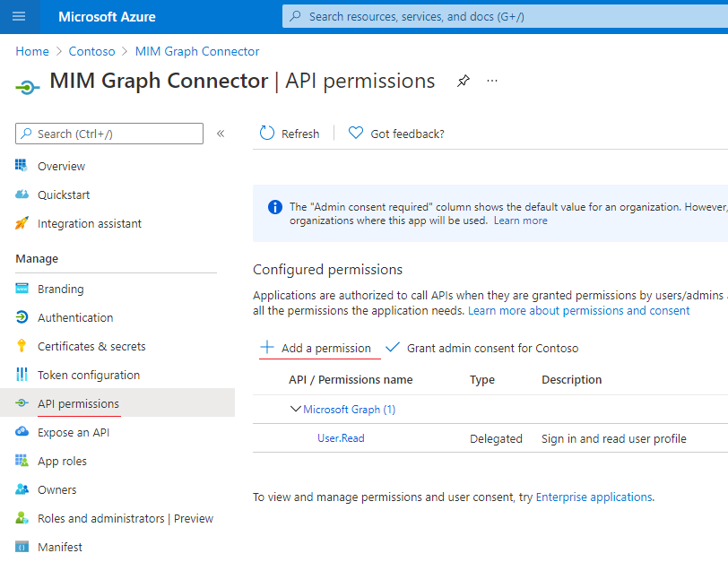Click the API permissions sidebar icon
Screen dimensions: 728x562
coord(22,402)
